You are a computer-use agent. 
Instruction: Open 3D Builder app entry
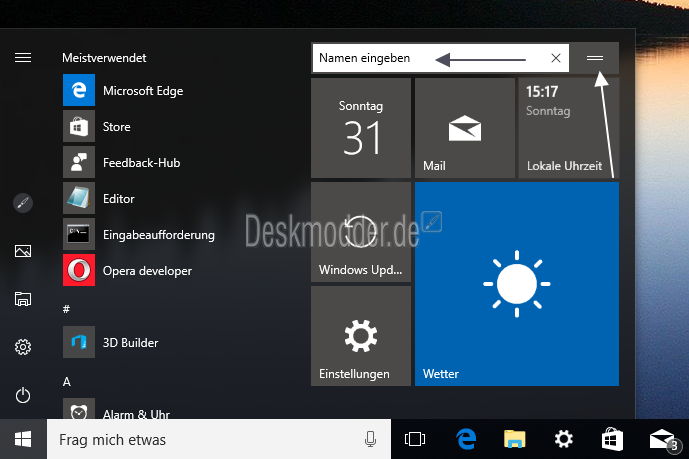111,342
